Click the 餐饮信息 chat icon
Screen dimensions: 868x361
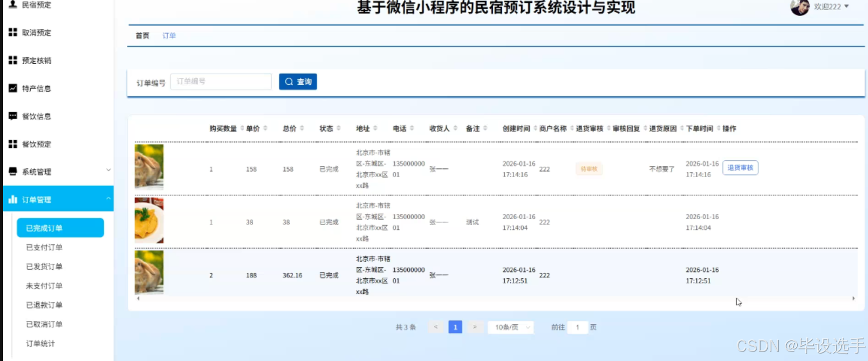(x=13, y=116)
